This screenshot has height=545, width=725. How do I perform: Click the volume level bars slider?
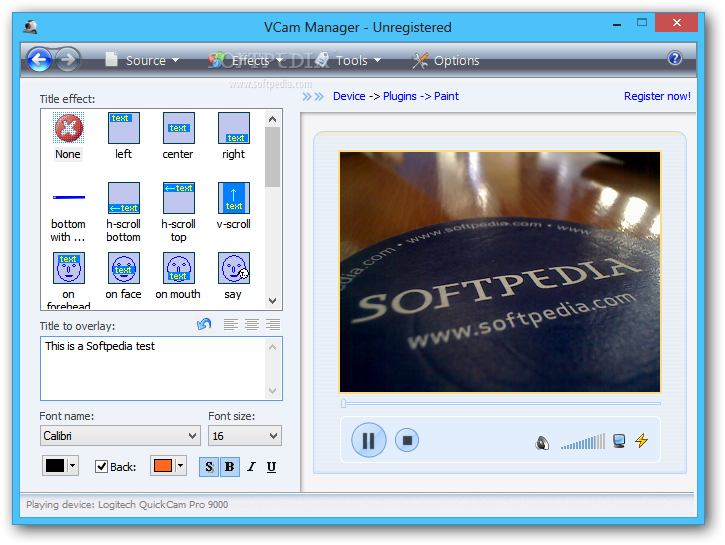click(583, 441)
